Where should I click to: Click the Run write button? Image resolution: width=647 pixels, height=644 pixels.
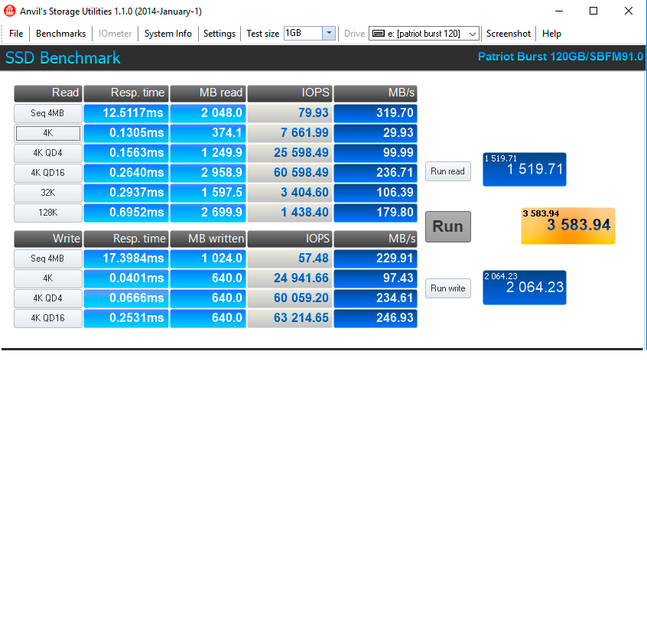point(447,288)
